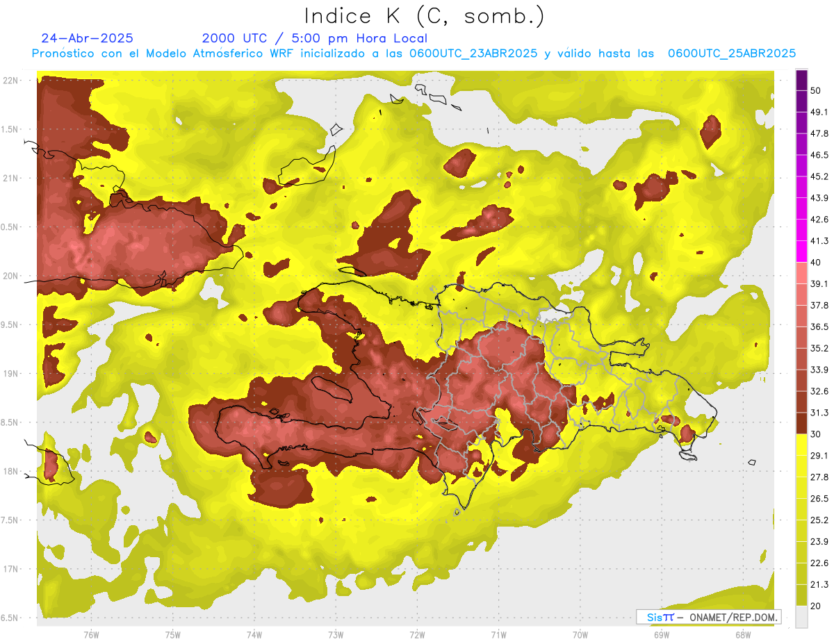Click the bright yellow swatch between 29.1 and 30
This screenshot has height=644, width=834.
(801, 445)
